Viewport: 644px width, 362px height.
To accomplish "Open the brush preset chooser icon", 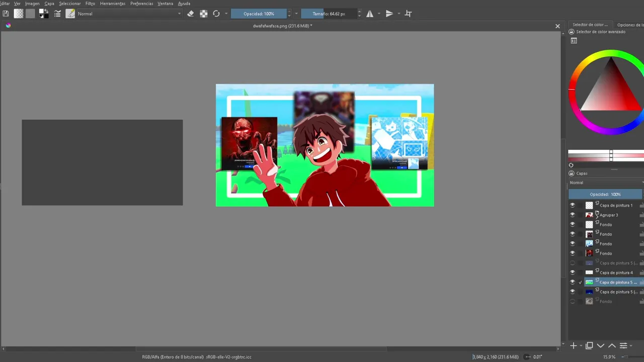I will coord(70,14).
